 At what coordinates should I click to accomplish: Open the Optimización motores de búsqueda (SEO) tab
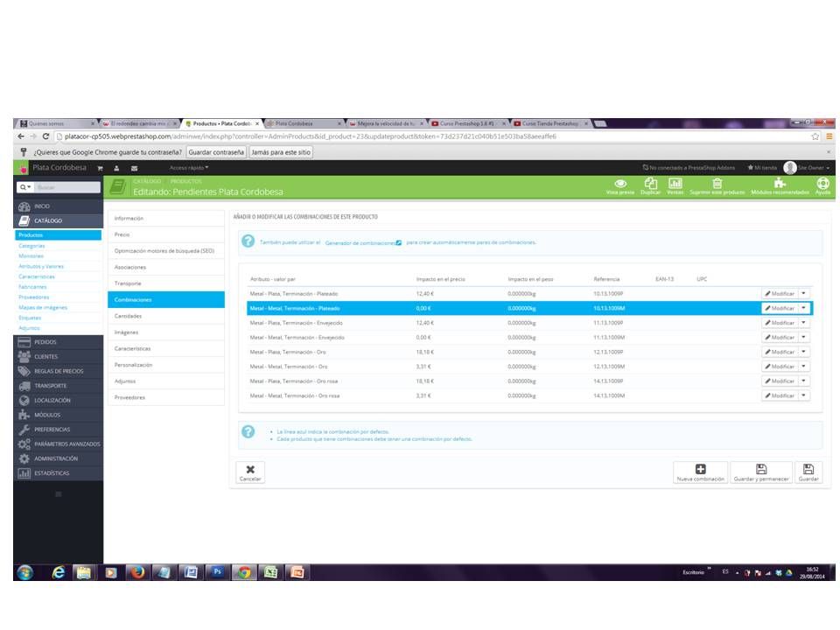pos(166,251)
